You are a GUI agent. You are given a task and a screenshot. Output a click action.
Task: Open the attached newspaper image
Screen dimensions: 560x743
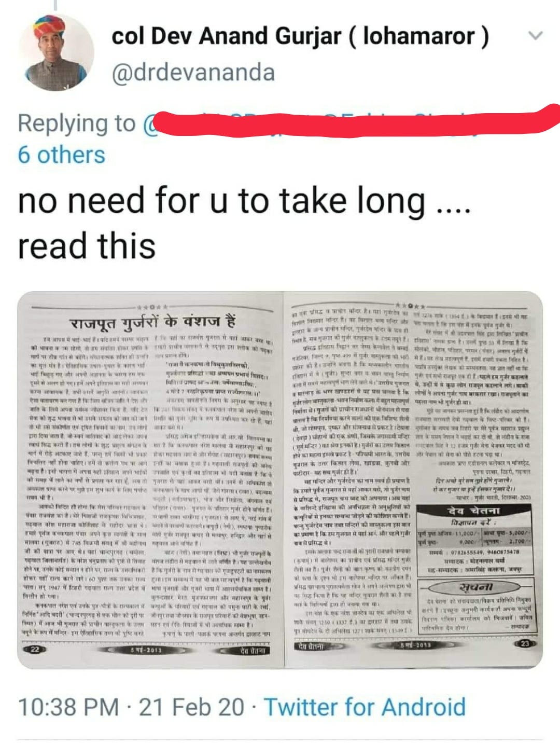(x=280, y=480)
